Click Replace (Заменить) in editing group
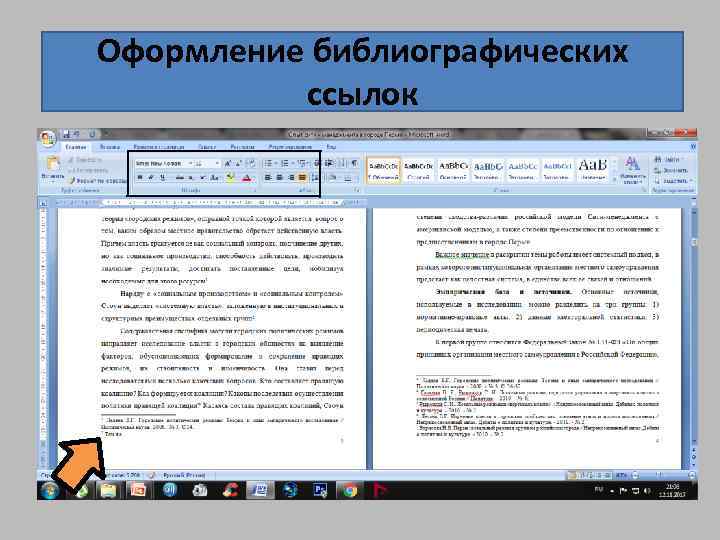Image resolution: width=720 pixels, height=540 pixels. pyautogui.click(x=671, y=170)
